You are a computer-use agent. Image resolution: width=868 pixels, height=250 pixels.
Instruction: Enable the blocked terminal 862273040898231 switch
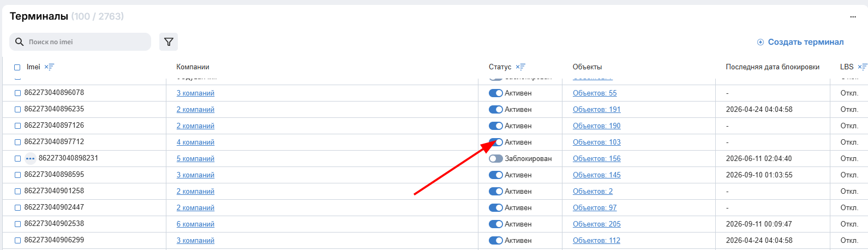click(495, 159)
